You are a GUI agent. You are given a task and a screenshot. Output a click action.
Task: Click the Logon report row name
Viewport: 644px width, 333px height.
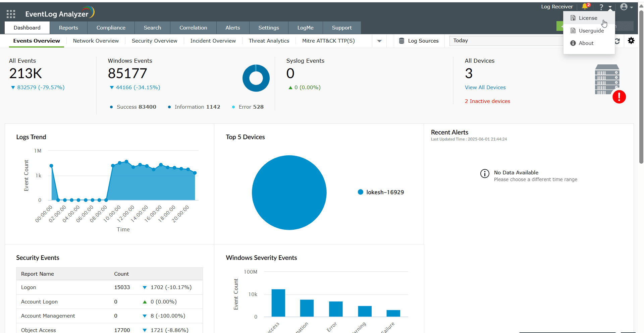click(29, 287)
